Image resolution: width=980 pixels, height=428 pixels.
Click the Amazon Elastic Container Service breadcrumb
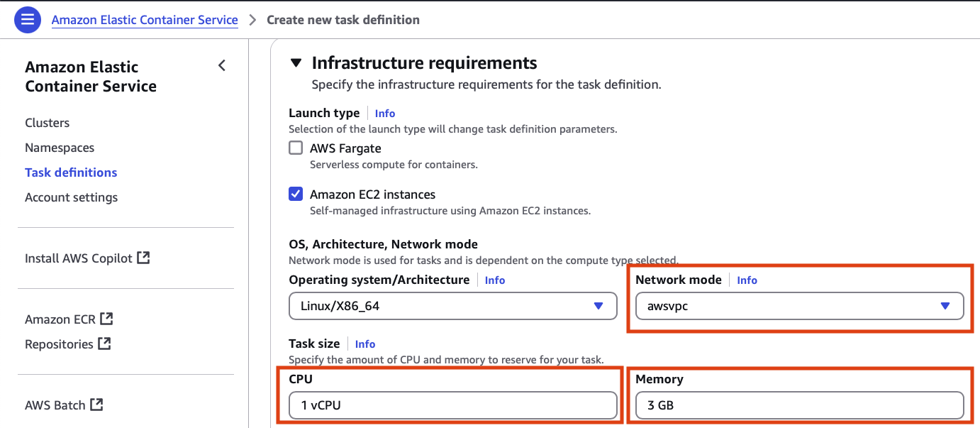pyautogui.click(x=145, y=20)
